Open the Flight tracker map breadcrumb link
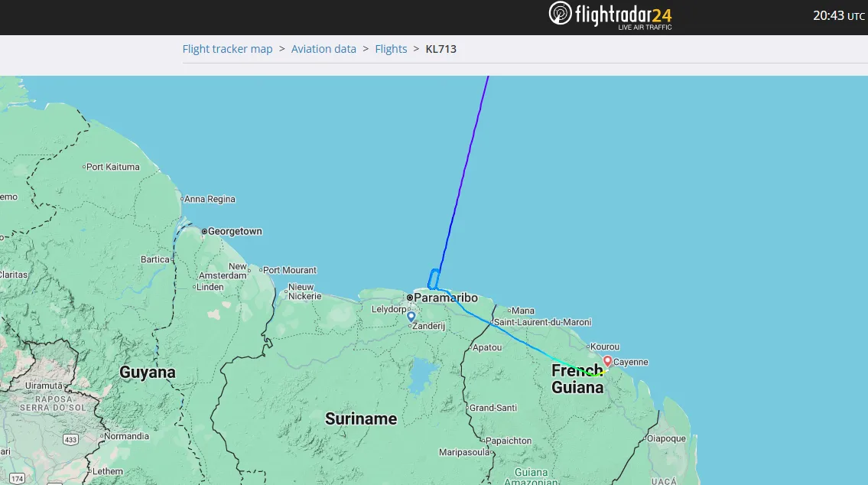The image size is (868, 485). pos(227,49)
